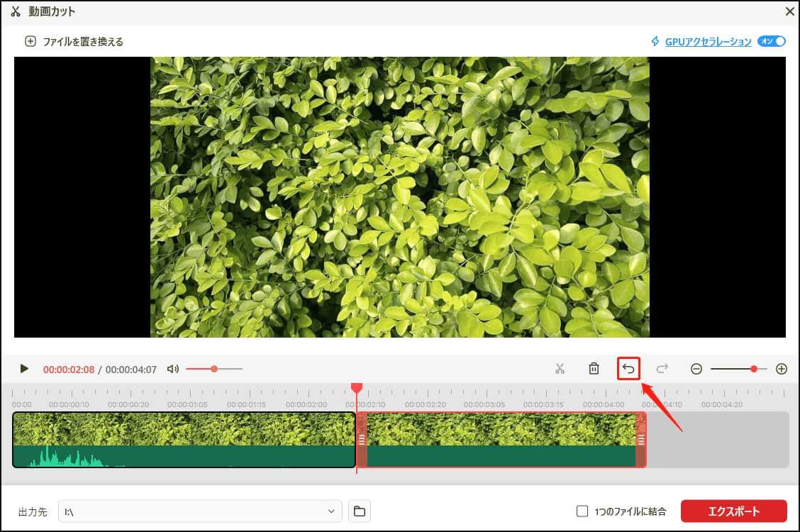Click the scissors split tool

(560, 369)
